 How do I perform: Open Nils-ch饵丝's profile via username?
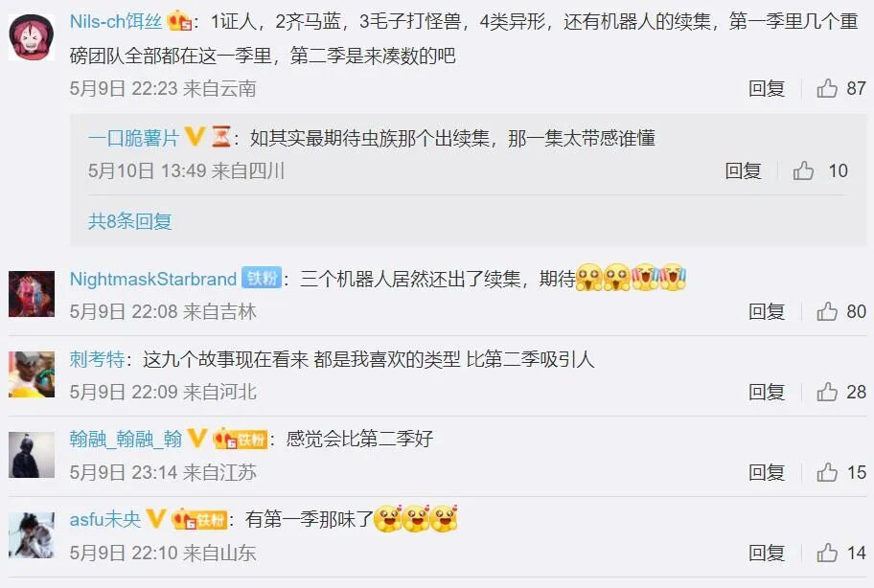[x=116, y=22]
